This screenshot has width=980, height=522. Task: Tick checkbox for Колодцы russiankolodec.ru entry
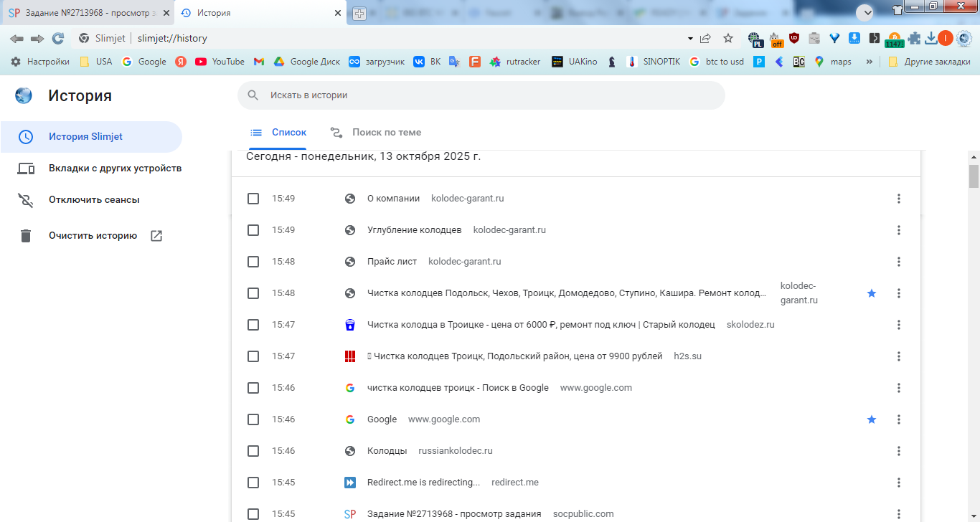pyautogui.click(x=253, y=451)
